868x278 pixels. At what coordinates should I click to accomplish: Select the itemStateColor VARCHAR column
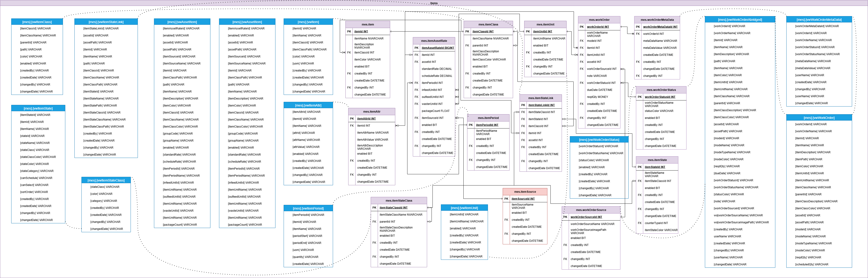tap(657, 230)
